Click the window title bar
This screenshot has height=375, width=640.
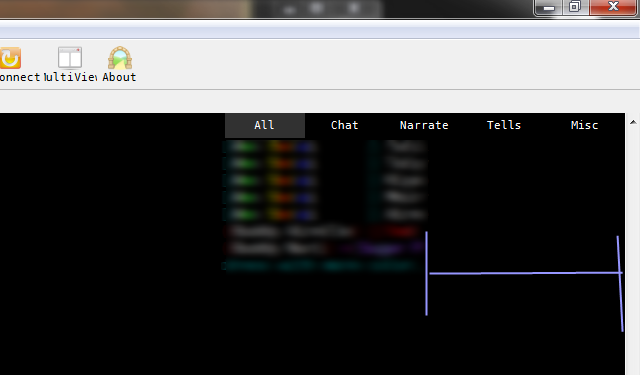[x=265, y=8]
